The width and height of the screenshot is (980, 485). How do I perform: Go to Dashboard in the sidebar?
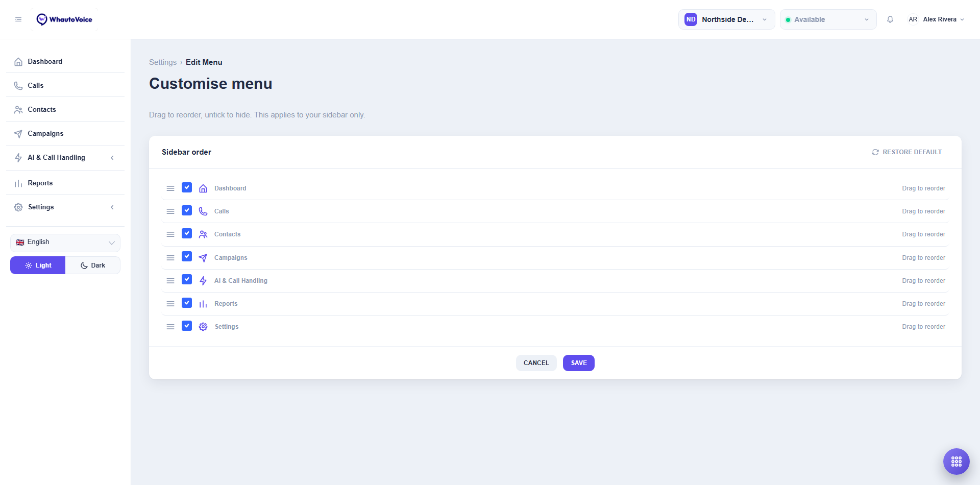65,61
